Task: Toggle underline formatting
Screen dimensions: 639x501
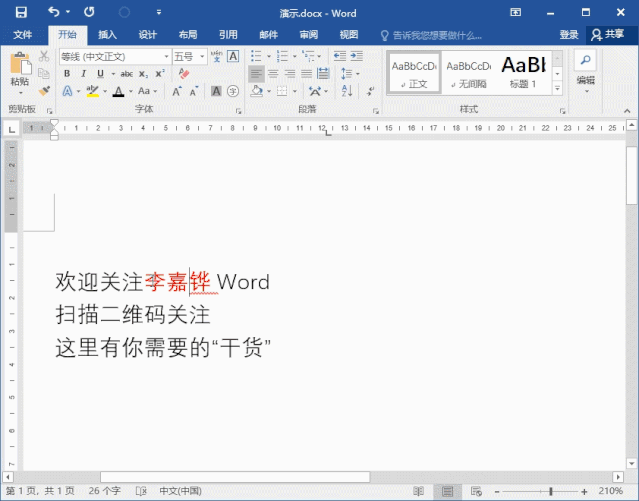Action: pos(100,74)
